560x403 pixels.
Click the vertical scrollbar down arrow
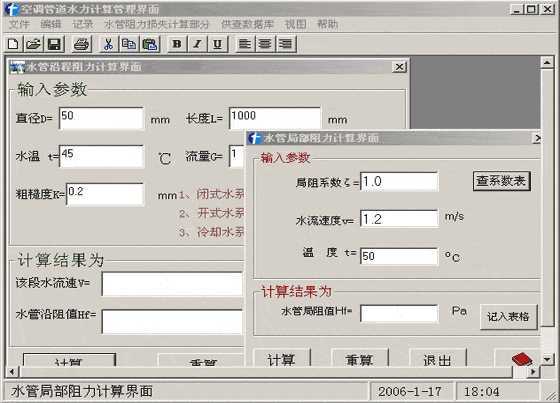point(547,359)
